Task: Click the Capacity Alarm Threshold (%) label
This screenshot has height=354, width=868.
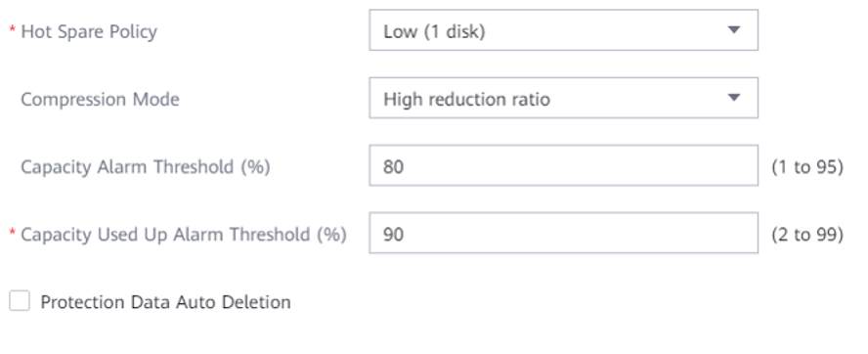Action: point(146,167)
